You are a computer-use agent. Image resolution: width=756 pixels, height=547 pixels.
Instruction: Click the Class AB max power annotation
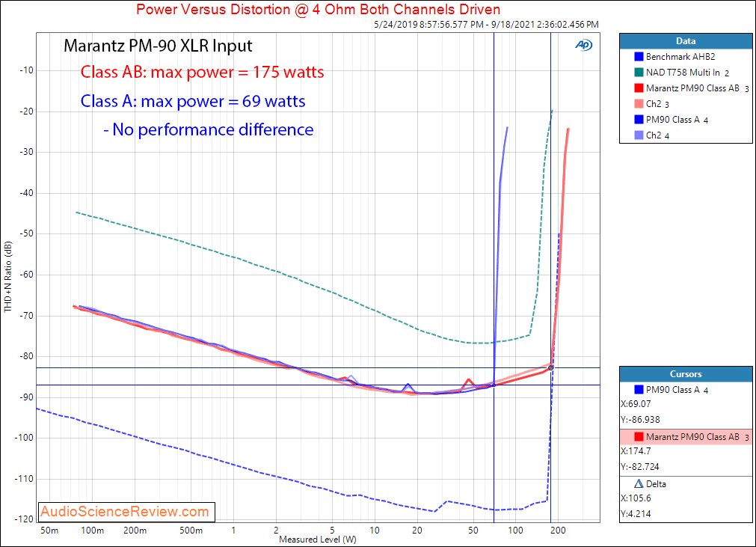coord(202,72)
